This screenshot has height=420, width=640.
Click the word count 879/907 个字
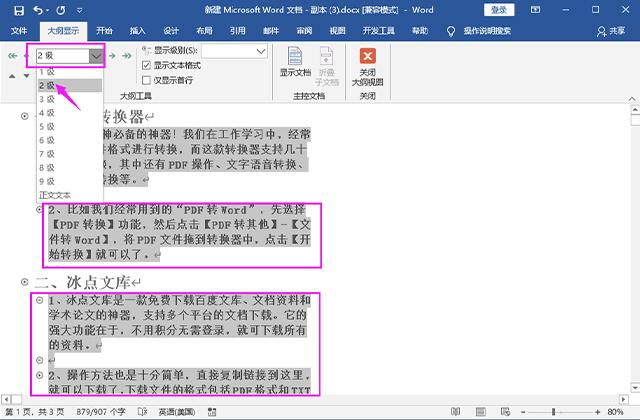[x=101, y=412]
